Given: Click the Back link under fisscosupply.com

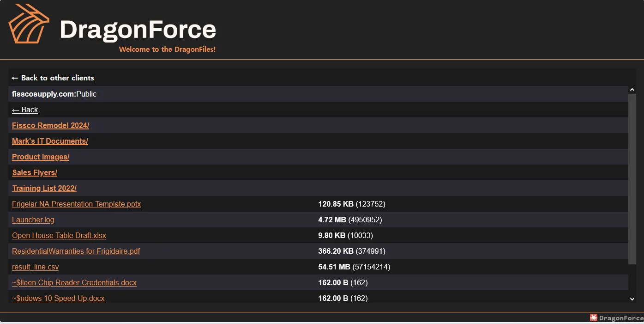Looking at the screenshot, I should point(25,110).
